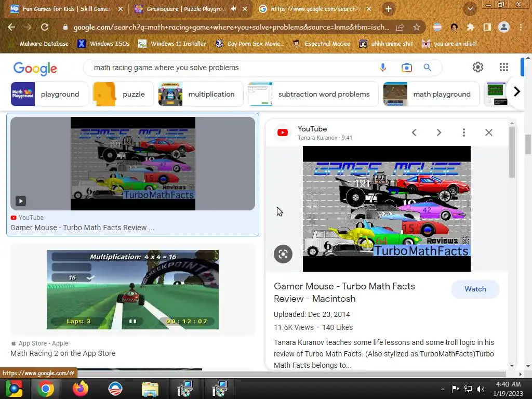532x399 pixels.
Task: Open more options in image preview panel
Action: coord(464,132)
